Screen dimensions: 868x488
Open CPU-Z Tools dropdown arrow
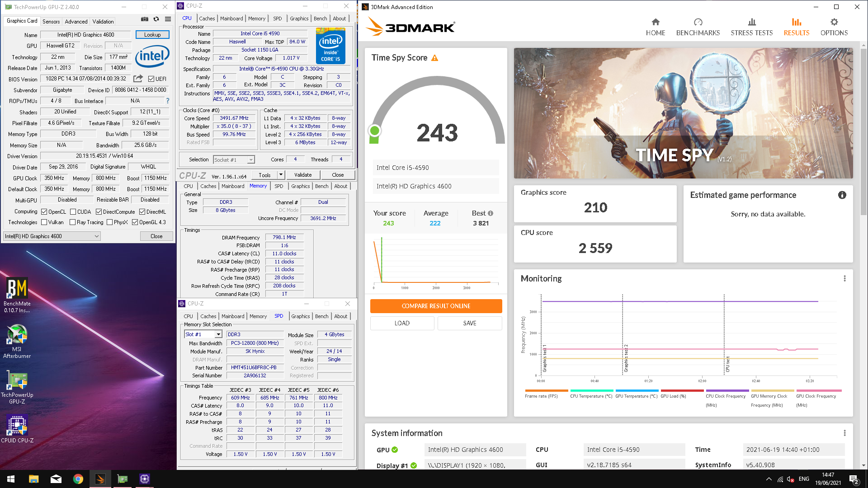281,175
